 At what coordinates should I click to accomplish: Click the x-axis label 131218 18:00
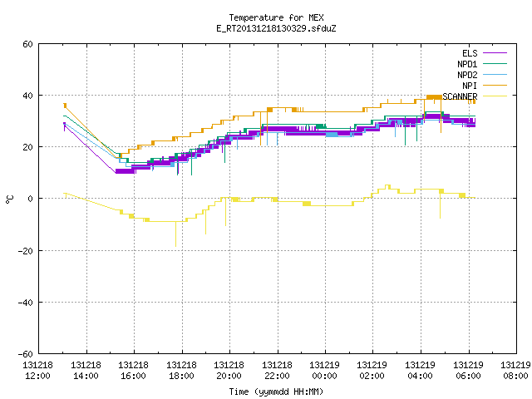pyautogui.click(x=181, y=371)
